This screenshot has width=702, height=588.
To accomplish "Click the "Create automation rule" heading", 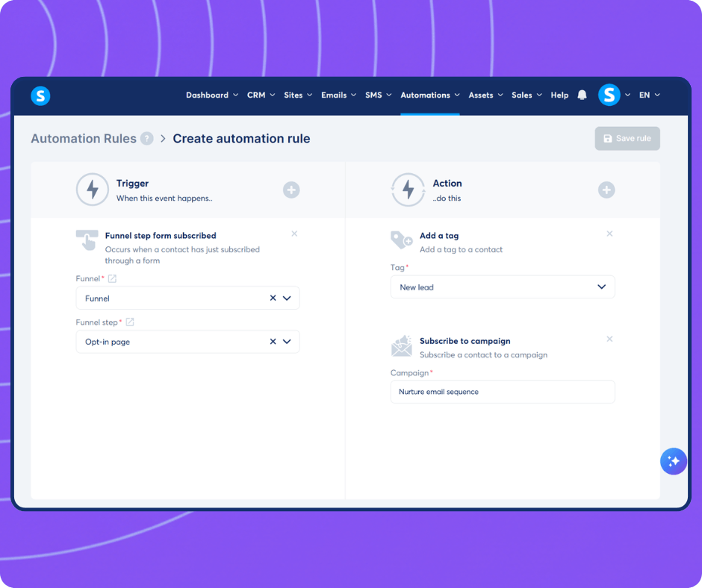I will pyautogui.click(x=241, y=139).
